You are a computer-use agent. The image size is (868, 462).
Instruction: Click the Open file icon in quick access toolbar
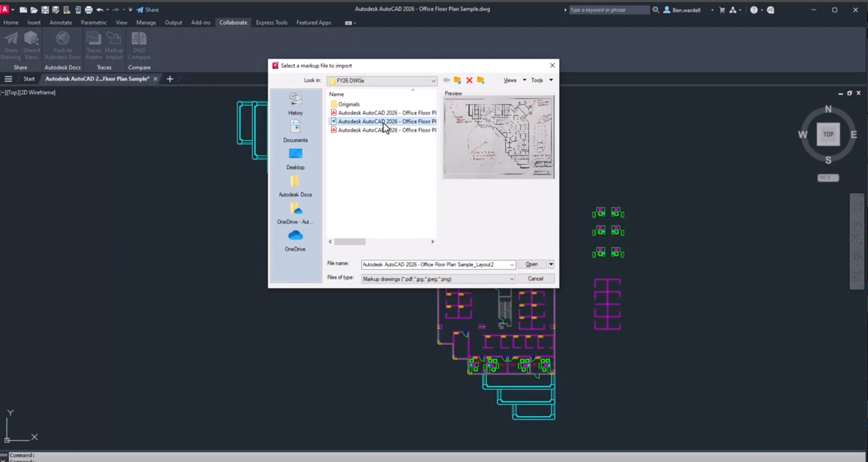[34, 10]
